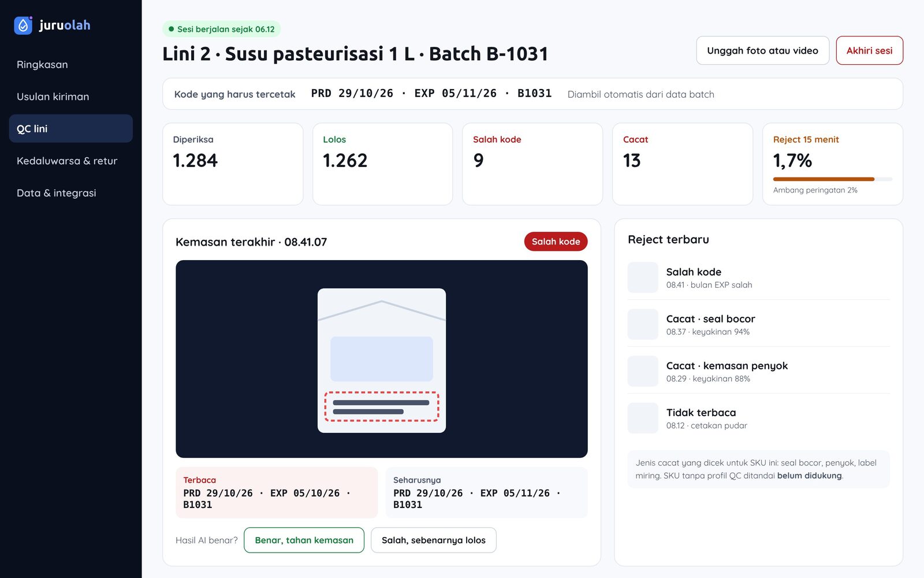Click the 'Cacat · seal bocor' row title

click(x=710, y=318)
